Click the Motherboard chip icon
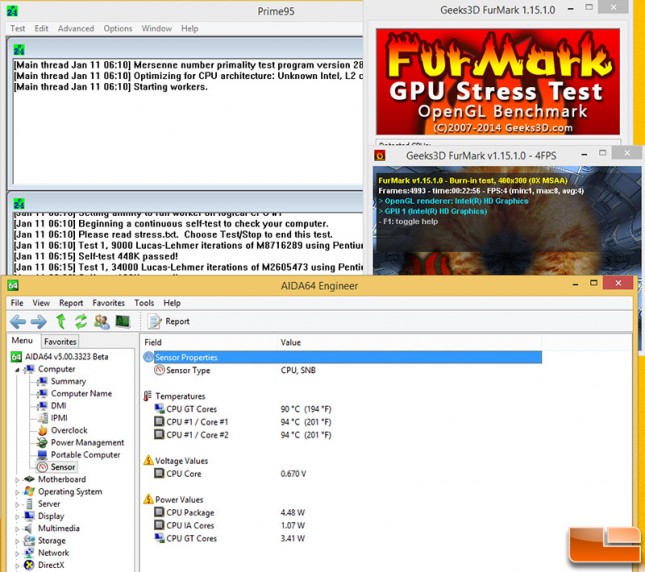645x572 pixels. (x=29, y=479)
